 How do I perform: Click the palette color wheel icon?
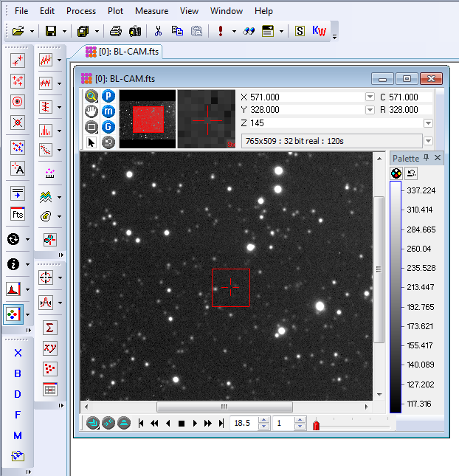[396, 173]
